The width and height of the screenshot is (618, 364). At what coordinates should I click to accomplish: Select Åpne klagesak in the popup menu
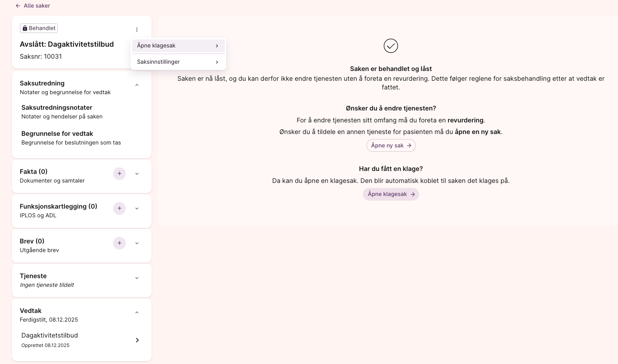[178, 46]
